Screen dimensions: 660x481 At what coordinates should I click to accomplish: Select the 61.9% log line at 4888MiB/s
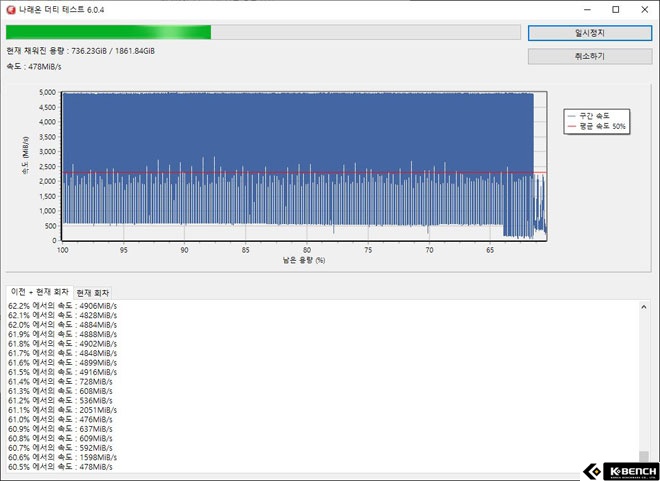62,334
